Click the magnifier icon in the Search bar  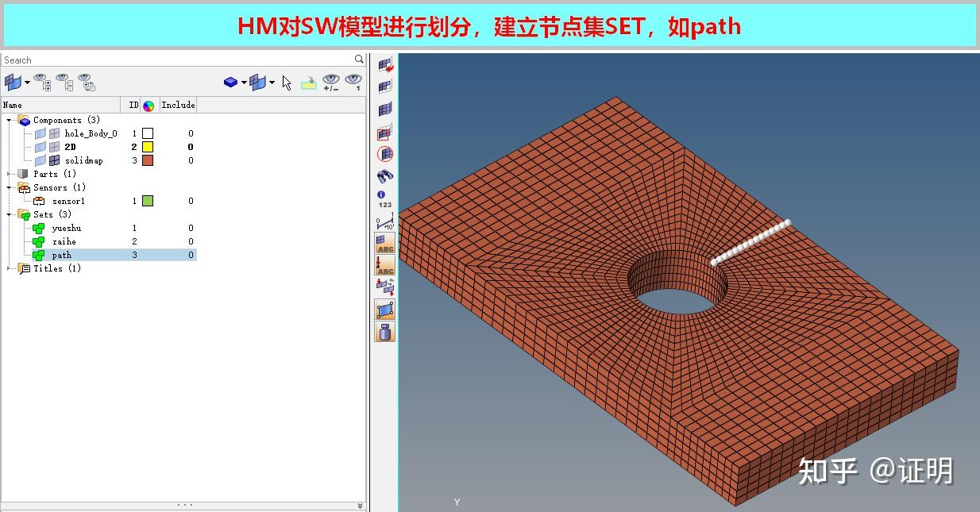pyautogui.click(x=359, y=59)
